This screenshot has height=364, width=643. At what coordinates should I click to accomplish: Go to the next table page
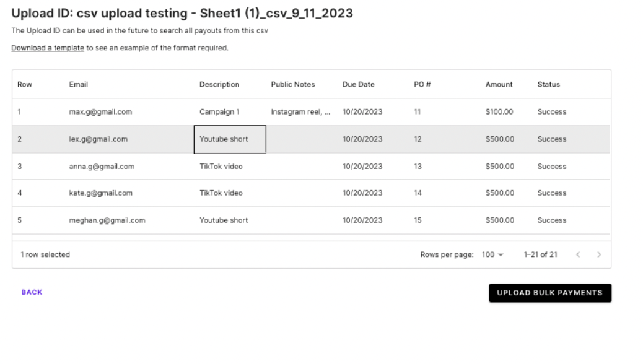coord(599,254)
